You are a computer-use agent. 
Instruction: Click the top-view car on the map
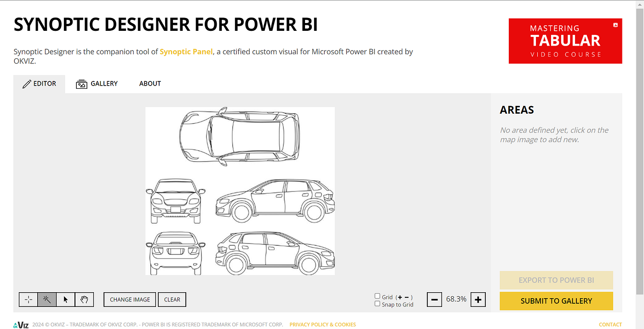(x=239, y=137)
